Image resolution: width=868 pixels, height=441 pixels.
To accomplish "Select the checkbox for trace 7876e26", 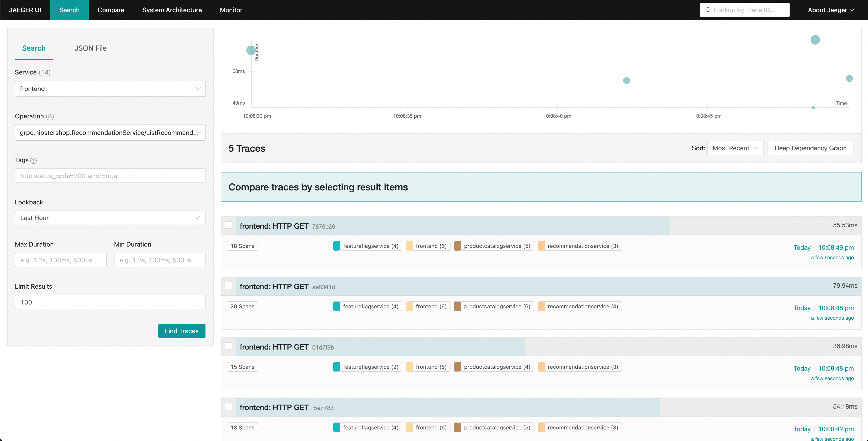I will pyautogui.click(x=229, y=225).
